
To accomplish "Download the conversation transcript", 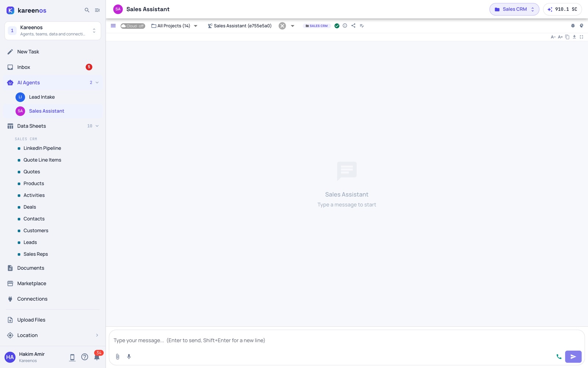I will (x=574, y=37).
